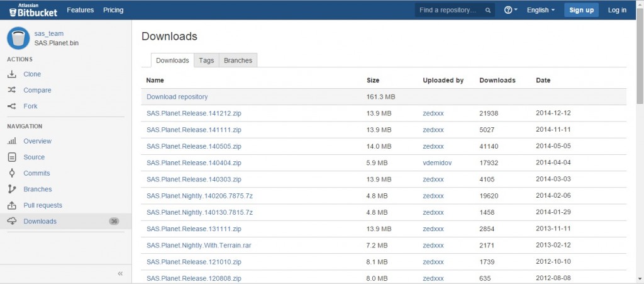The height and width of the screenshot is (284, 644).
Task: Click the Compare shuffle icon
Action: 12,90
